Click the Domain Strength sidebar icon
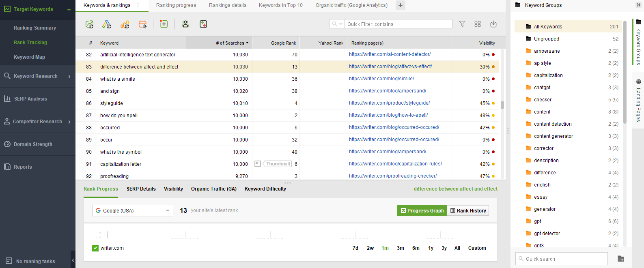Viewport: 644px width, 268px height. tap(7, 144)
